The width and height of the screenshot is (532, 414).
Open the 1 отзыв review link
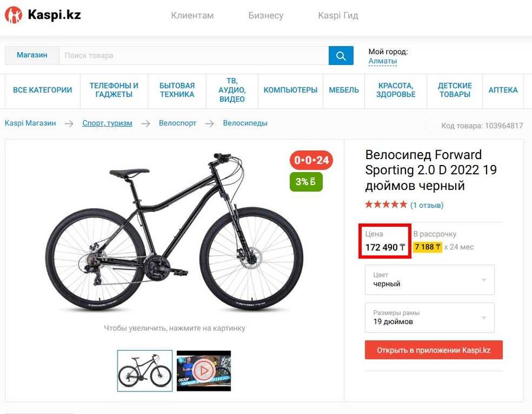[x=427, y=205]
